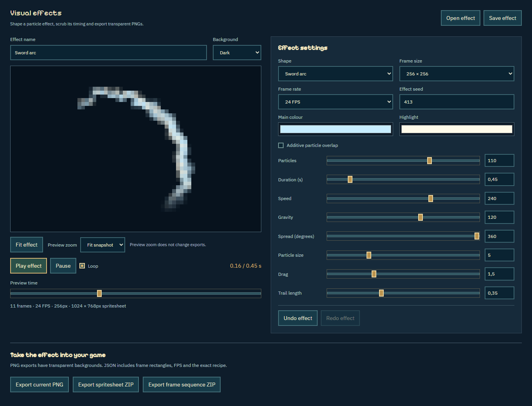Click the Trail length slider handle

pyautogui.click(x=381, y=293)
